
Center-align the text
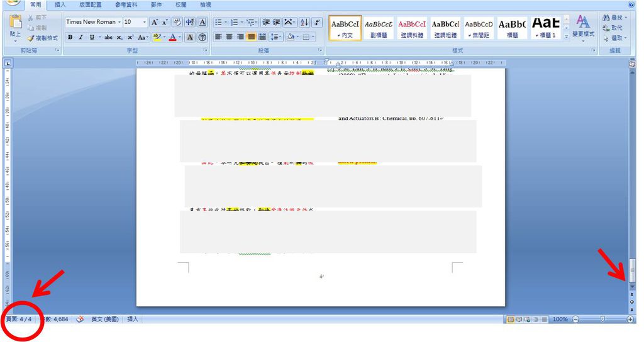tap(229, 37)
